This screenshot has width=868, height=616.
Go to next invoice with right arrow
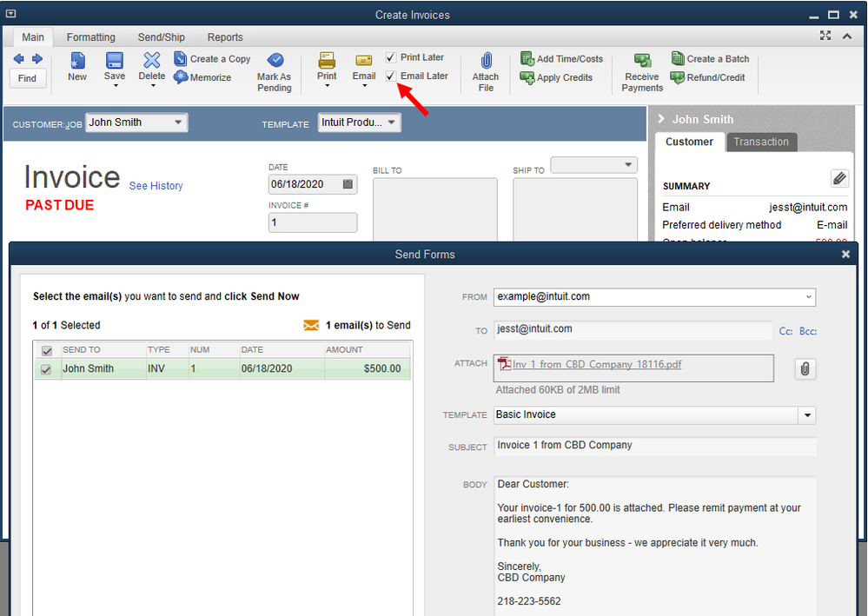pos(37,59)
